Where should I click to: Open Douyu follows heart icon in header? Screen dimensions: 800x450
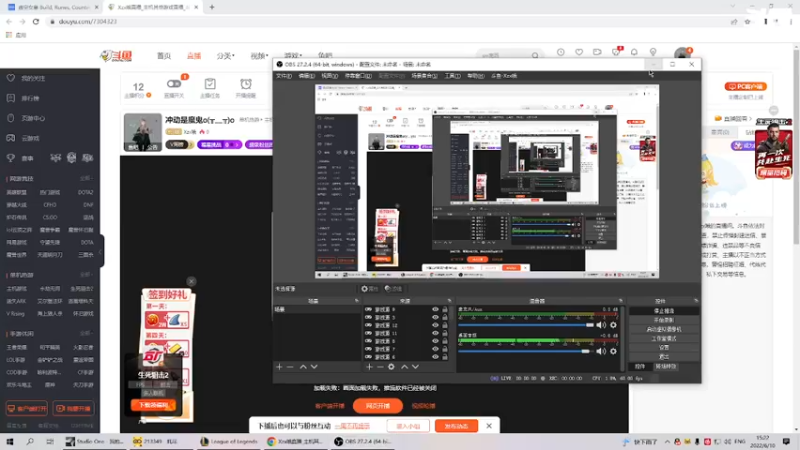click(x=579, y=52)
